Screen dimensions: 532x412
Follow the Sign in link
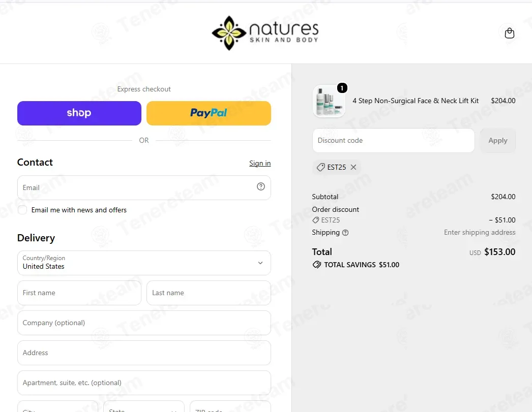[260, 163]
